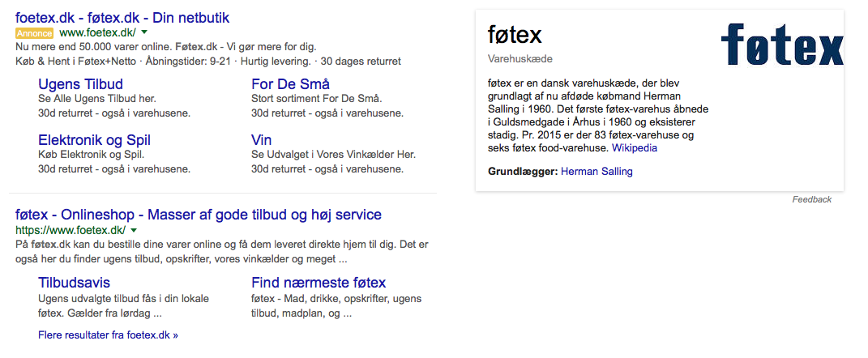This screenshot has height=358, width=868.
Task: Open the Find nærmeste føtex sitelink
Action: coord(319,283)
